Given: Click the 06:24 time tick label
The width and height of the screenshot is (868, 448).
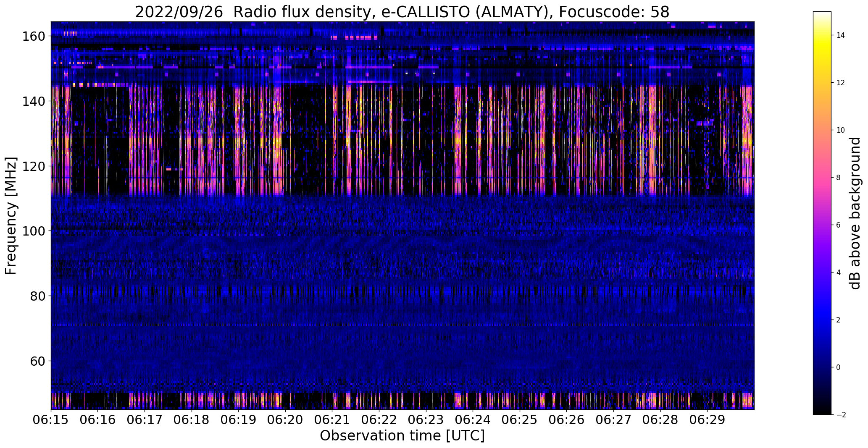Looking at the screenshot, I should click(x=473, y=419).
